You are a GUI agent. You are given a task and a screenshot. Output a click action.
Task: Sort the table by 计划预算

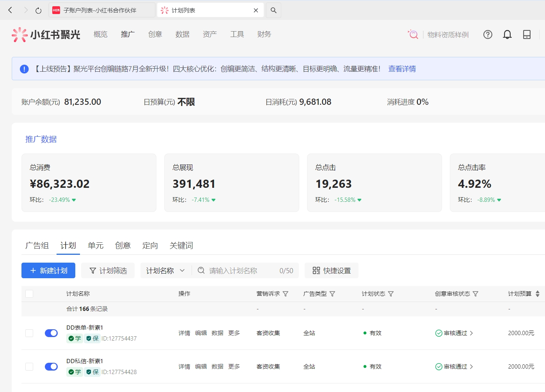coord(537,294)
